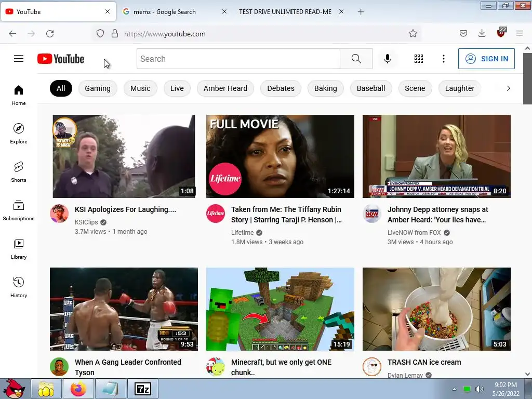532x399 pixels.
Task: Select the Laughter filter chip
Action: point(459,88)
